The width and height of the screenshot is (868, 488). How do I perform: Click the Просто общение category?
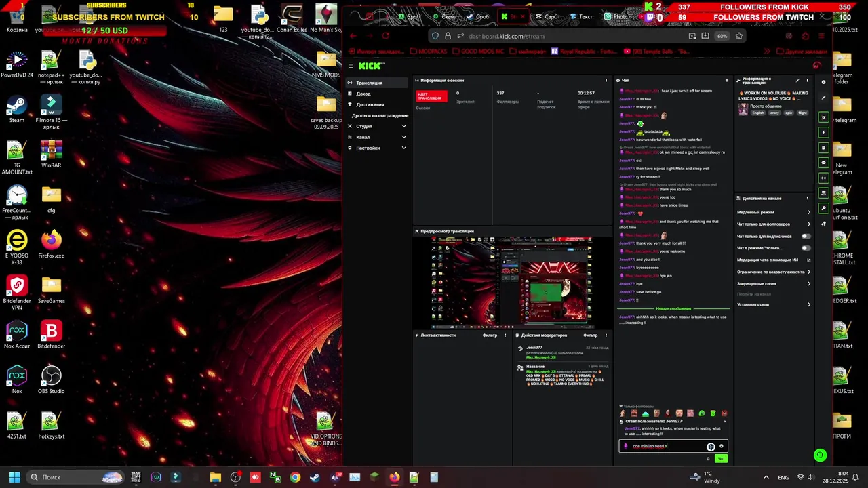coord(766,106)
